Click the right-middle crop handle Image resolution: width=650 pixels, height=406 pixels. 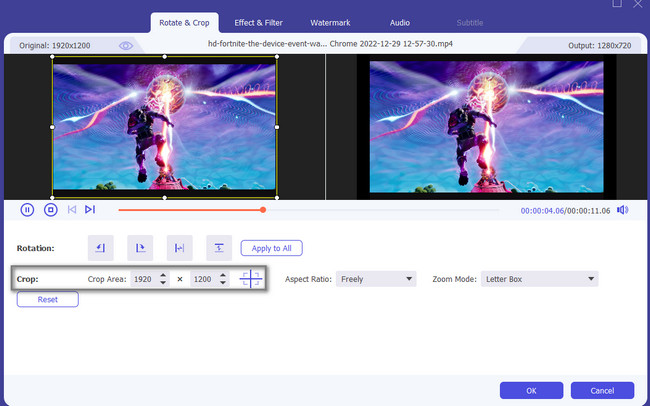277,127
